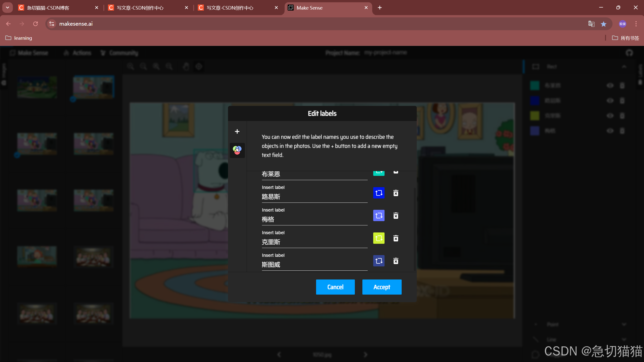
Task: Change color of the 路易斯 label
Action: point(378,193)
